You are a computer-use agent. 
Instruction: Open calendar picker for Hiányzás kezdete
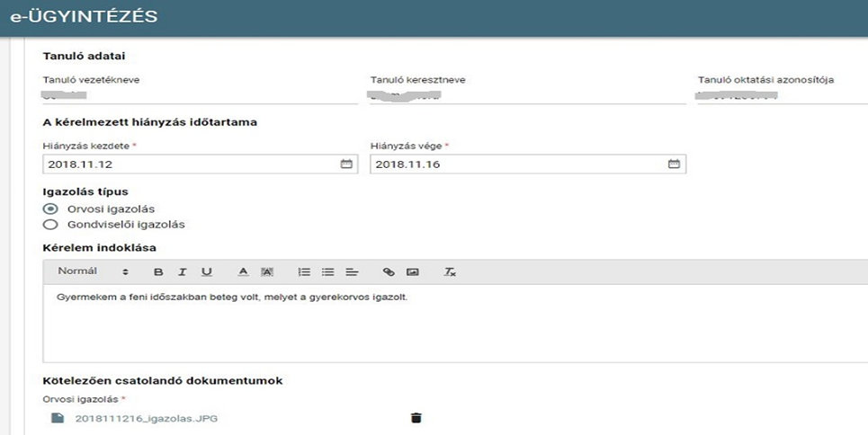coord(346,164)
